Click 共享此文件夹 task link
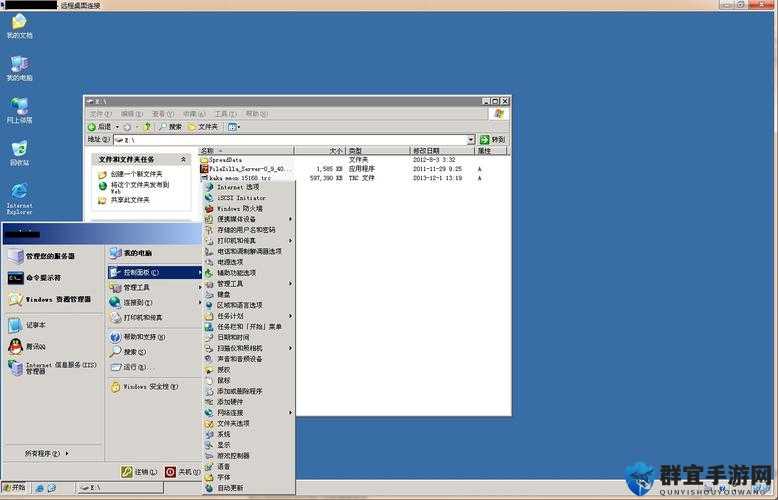Image resolution: width=778 pixels, height=500 pixels. click(x=124, y=200)
